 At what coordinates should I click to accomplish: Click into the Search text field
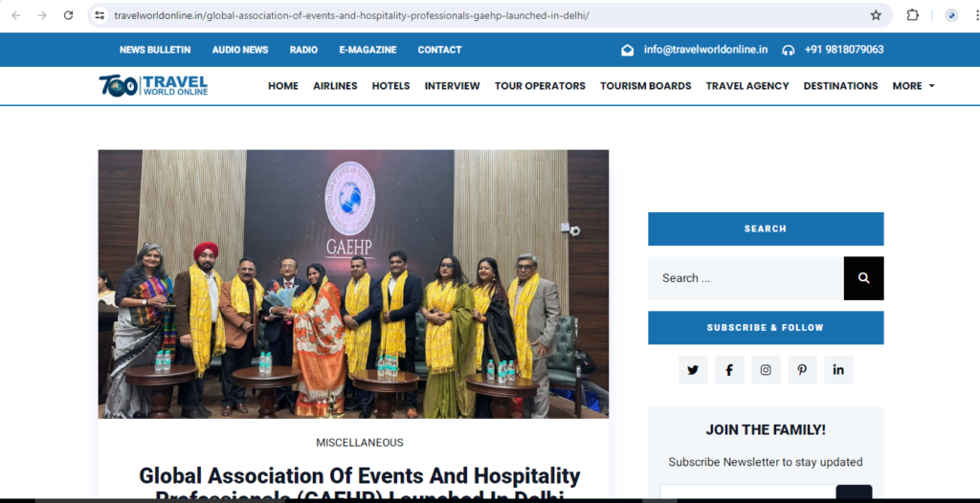coord(746,278)
